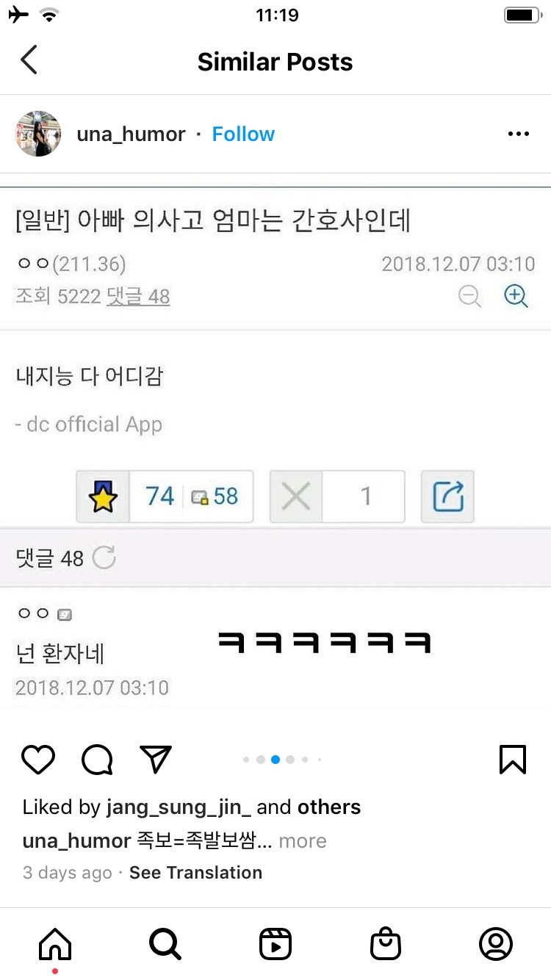Jump to the fourth carousel dot indicator
Image resolution: width=551 pixels, height=980 pixels.
[290, 760]
